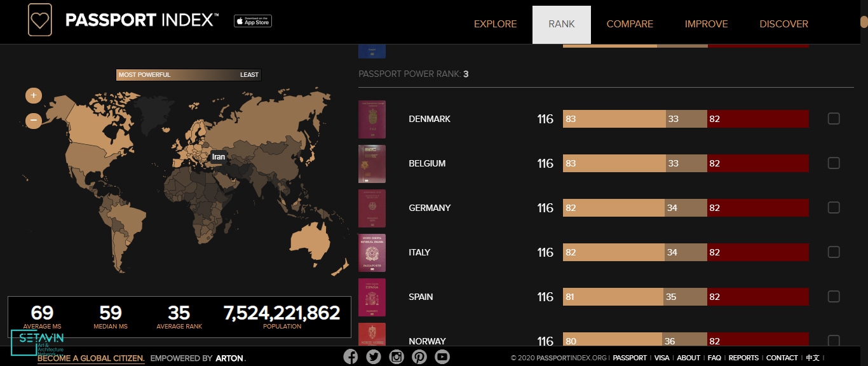This screenshot has height=366, width=868.
Task: Click Denmark's mobility score 116
Action: 545,119
